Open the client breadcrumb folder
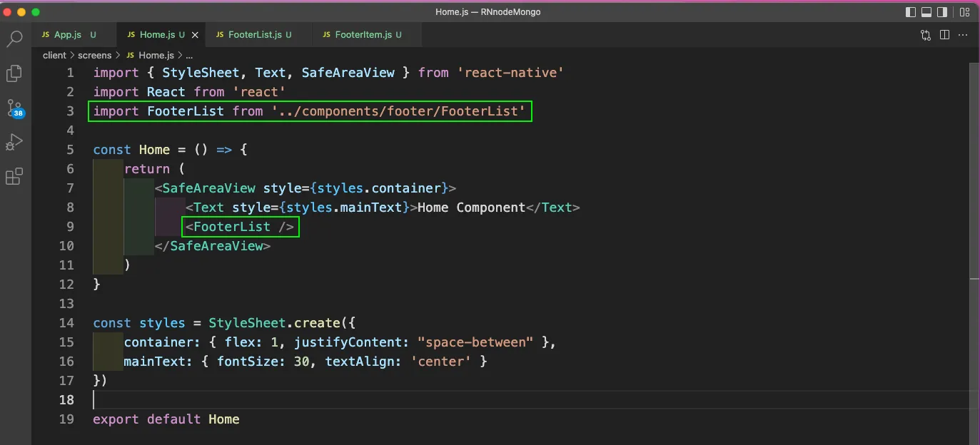Image resolution: width=980 pixels, height=445 pixels. tap(54, 55)
